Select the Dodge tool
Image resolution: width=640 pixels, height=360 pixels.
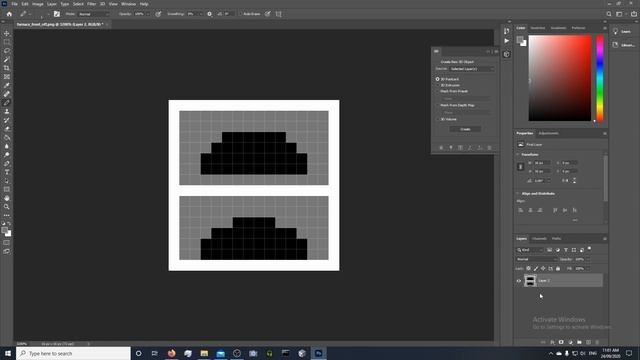(x=7, y=155)
